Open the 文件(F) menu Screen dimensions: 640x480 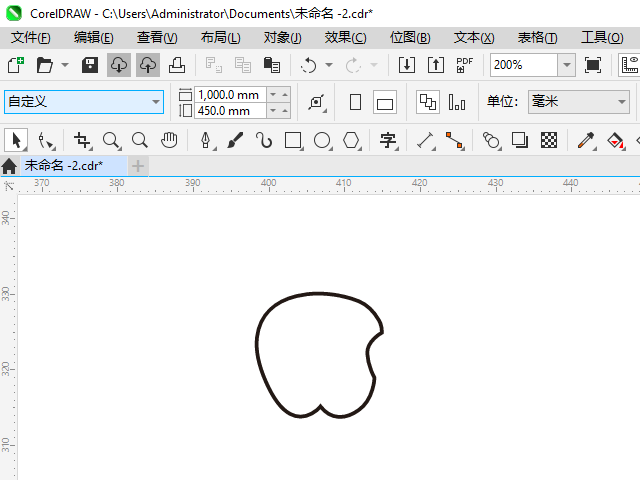(30, 37)
